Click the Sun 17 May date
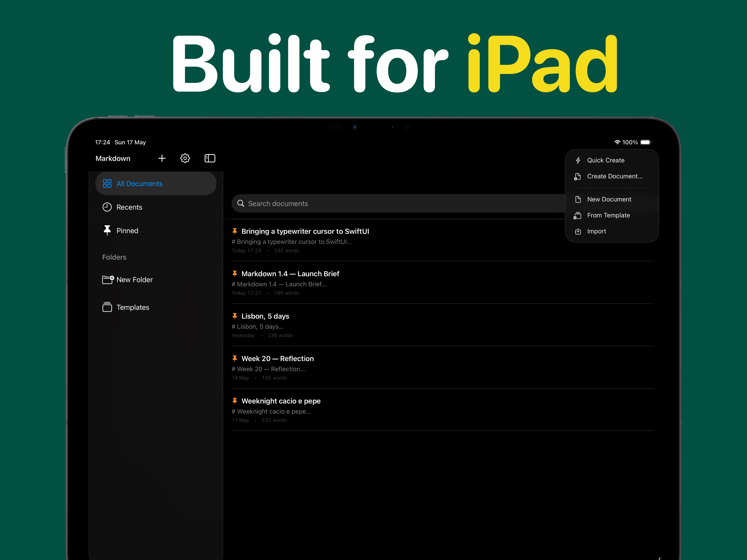747x560 pixels. pyautogui.click(x=130, y=142)
